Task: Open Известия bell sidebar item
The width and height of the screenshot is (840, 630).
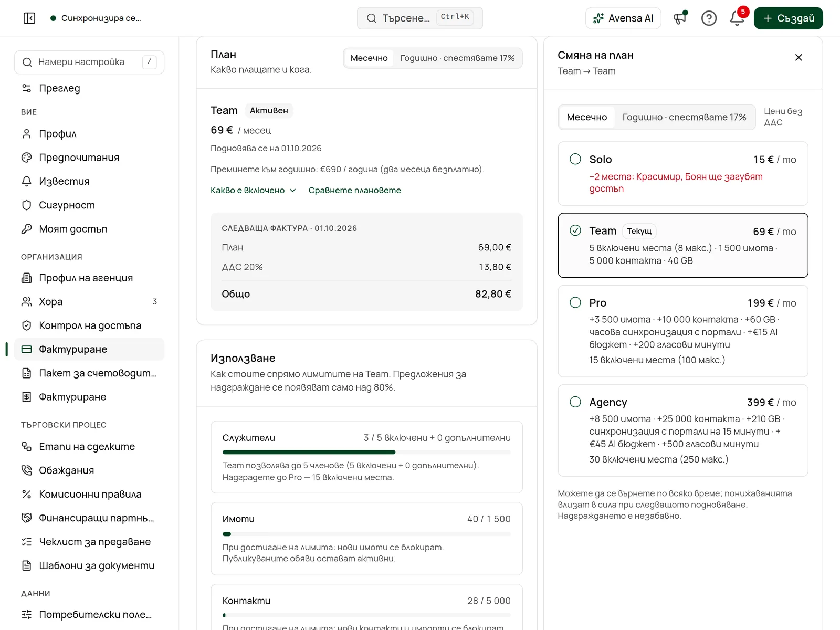Action: click(x=89, y=181)
